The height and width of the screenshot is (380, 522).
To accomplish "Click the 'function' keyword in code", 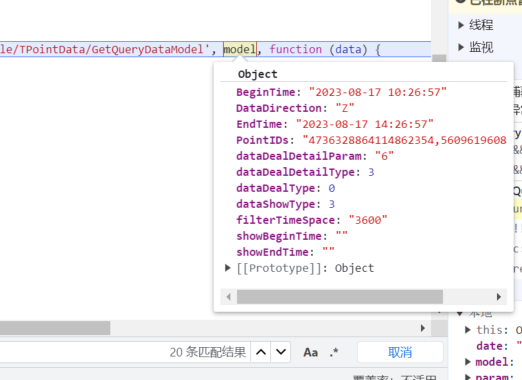I will click(x=296, y=49).
